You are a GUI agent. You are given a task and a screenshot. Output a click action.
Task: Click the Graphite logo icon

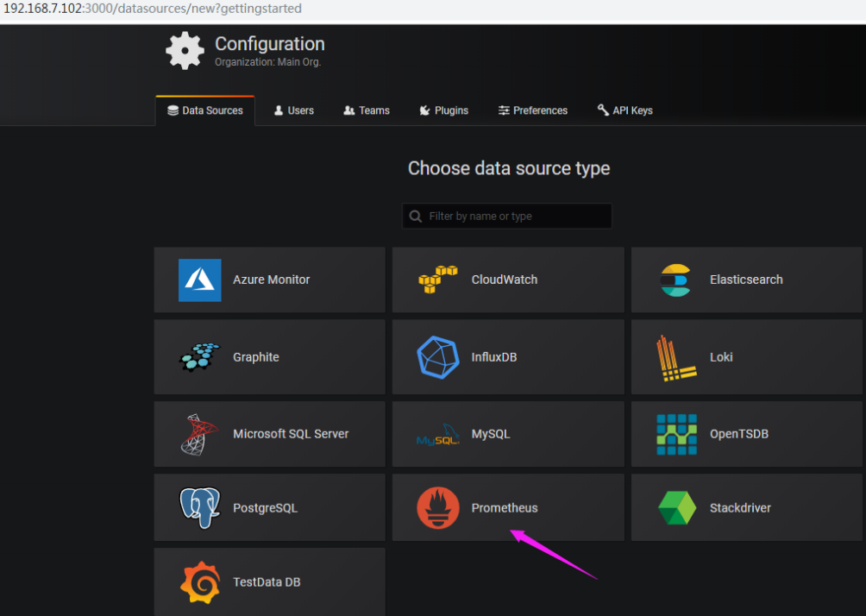(x=199, y=357)
